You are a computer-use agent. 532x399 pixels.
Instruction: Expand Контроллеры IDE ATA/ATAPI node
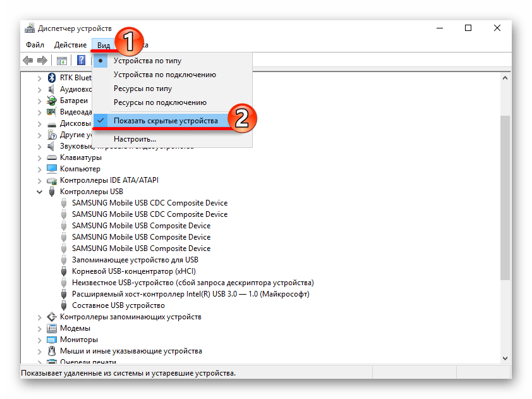[x=39, y=181]
